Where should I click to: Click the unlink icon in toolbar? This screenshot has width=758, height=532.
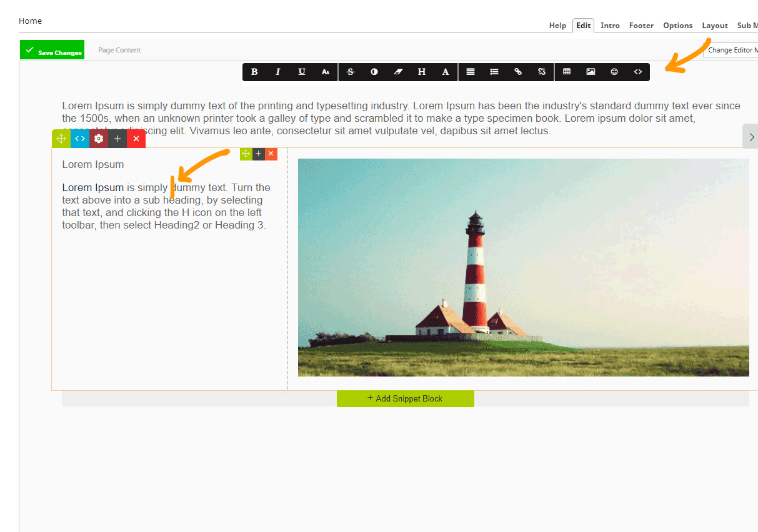click(542, 72)
